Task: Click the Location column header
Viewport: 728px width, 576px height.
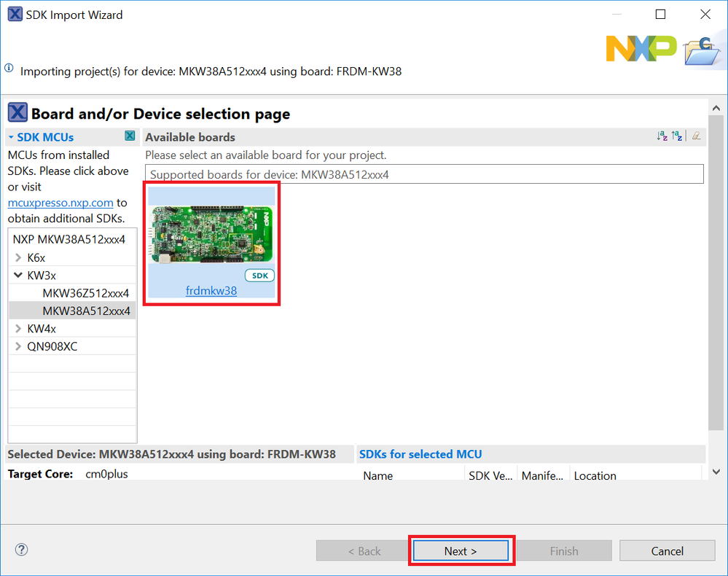Action: tap(595, 475)
